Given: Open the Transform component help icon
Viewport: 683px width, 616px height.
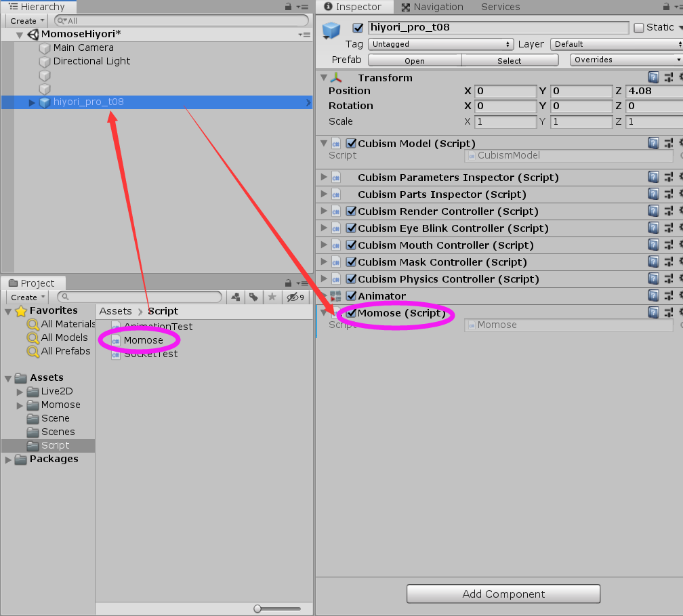Looking at the screenshot, I should (653, 77).
